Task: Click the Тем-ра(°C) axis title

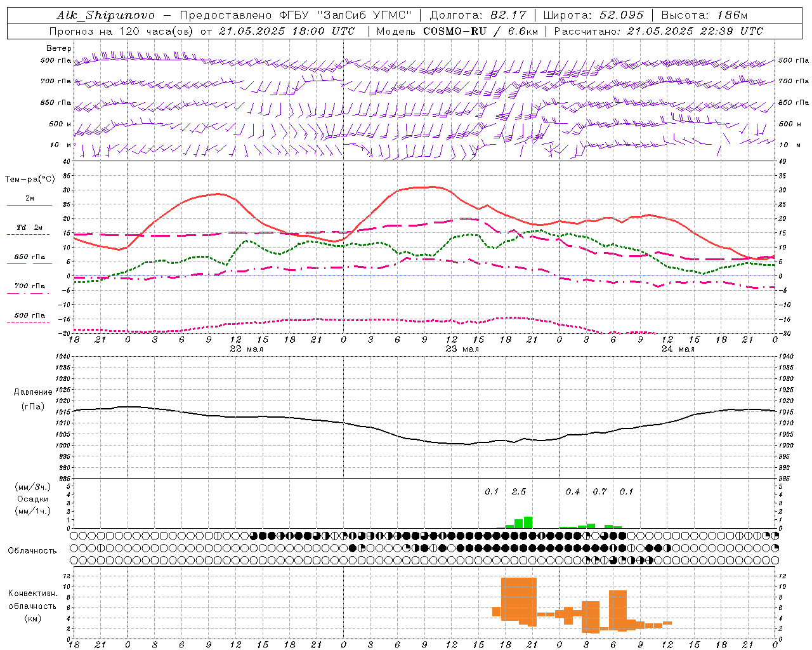Action: tap(30, 180)
